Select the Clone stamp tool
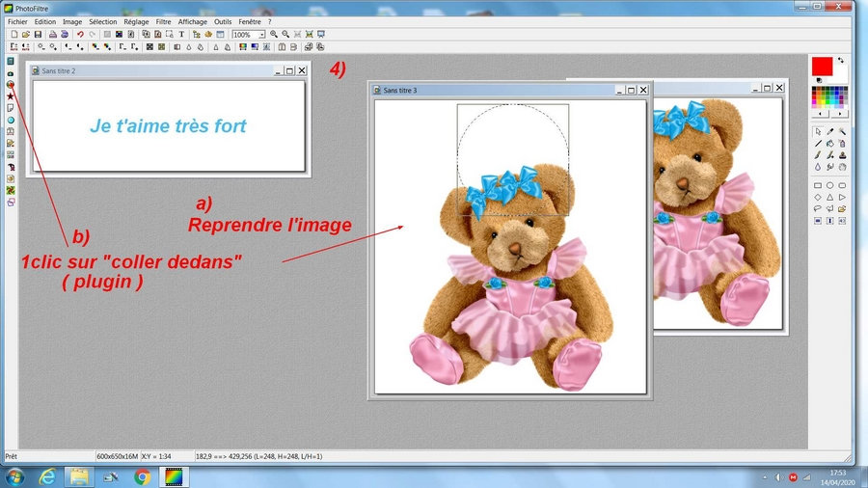The width and height of the screenshot is (868, 488). 842,155
